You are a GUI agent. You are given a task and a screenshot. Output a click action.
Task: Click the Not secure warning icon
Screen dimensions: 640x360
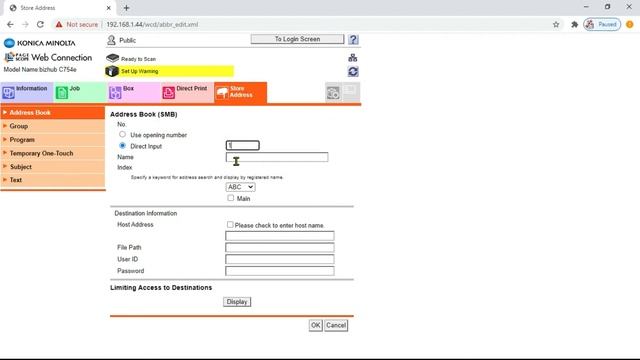pos(59,24)
